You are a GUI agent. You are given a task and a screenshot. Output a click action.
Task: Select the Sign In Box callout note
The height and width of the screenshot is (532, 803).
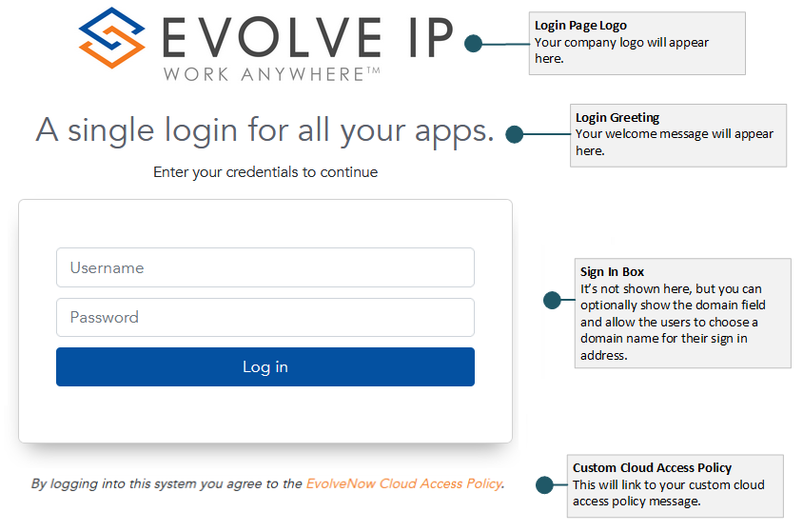pyautogui.click(x=682, y=312)
